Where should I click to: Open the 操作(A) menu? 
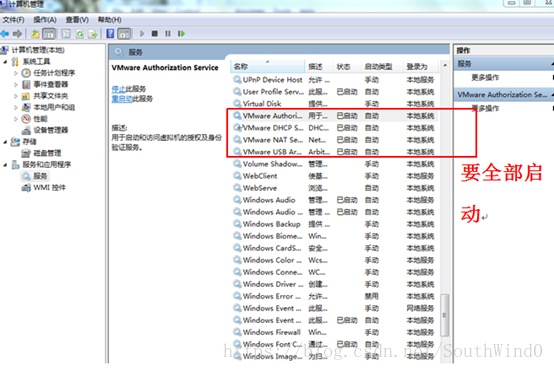(45, 20)
